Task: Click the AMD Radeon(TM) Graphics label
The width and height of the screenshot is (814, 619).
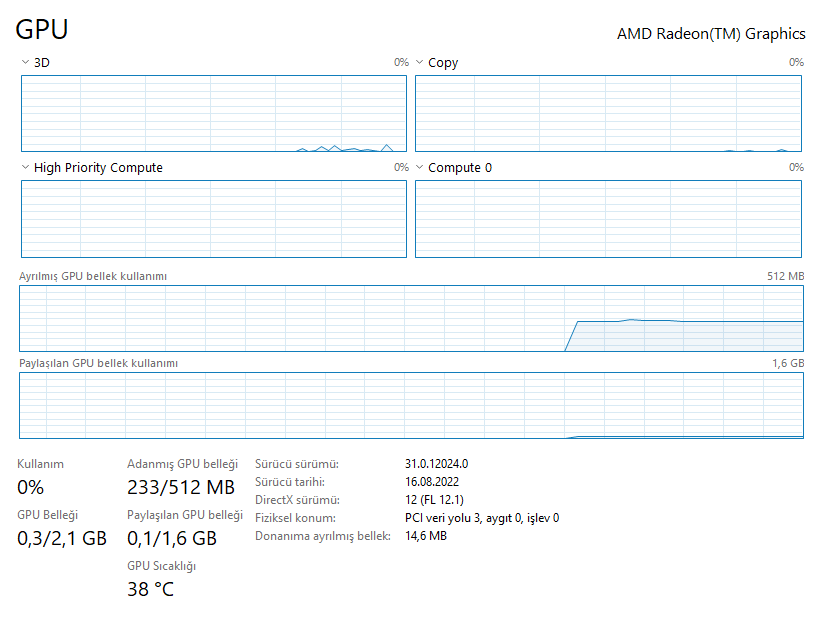Action: pyautogui.click(x=710, y=33)
